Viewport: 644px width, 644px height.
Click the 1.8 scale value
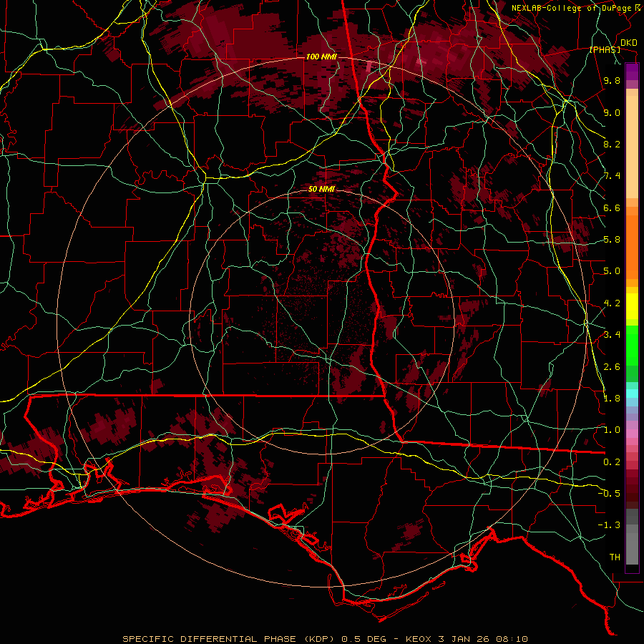click(x=612, y=399)
